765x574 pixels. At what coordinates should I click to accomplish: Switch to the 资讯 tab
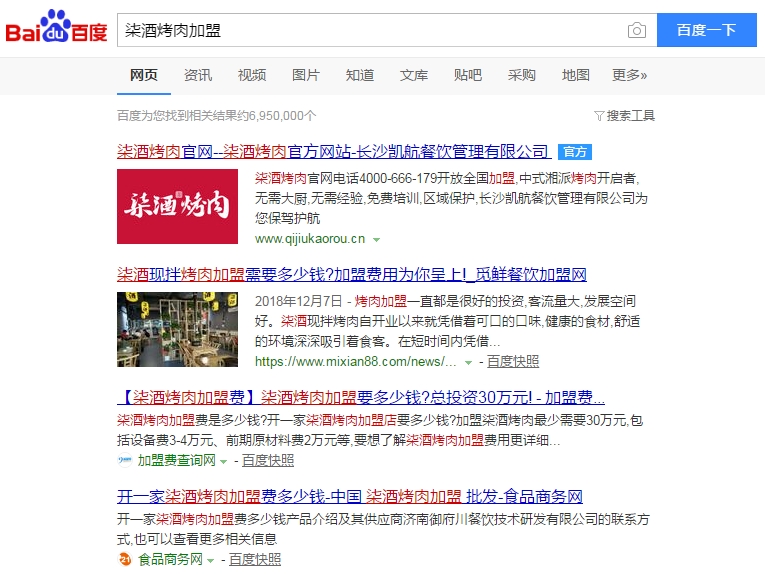198,75
